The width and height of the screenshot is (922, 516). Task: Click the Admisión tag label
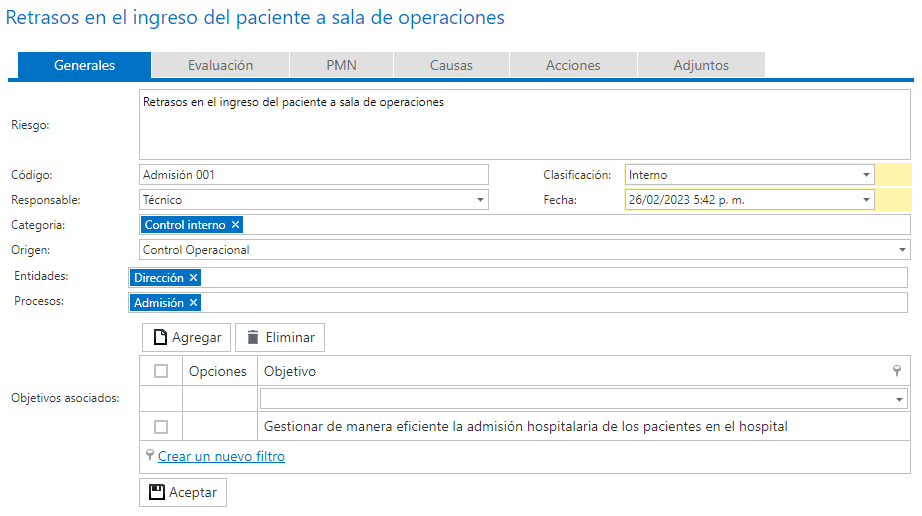point(159,303)
